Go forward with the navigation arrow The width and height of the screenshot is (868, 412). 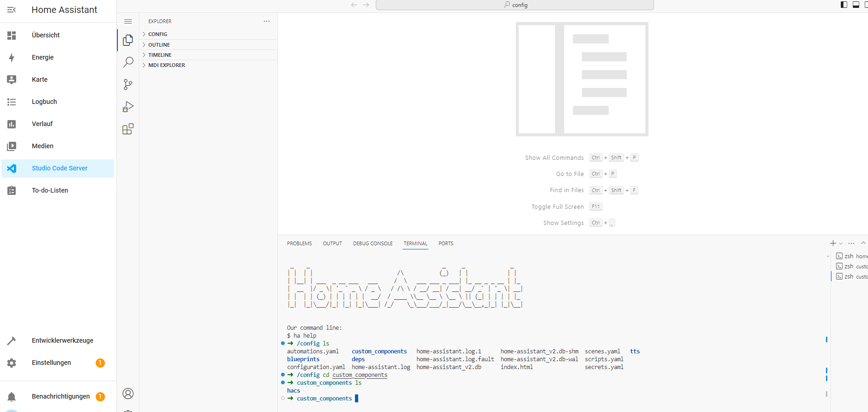coord(366,5)
